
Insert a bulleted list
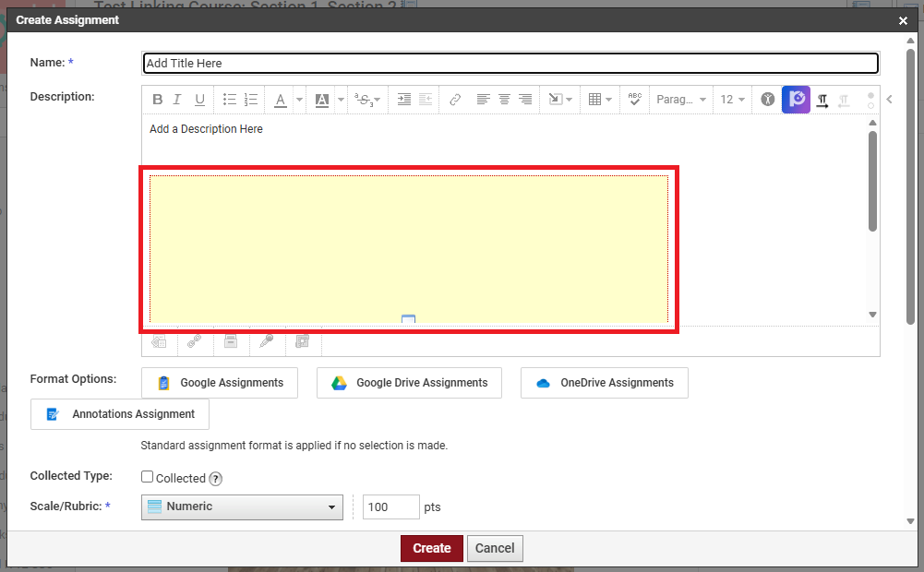coord(230,100)
